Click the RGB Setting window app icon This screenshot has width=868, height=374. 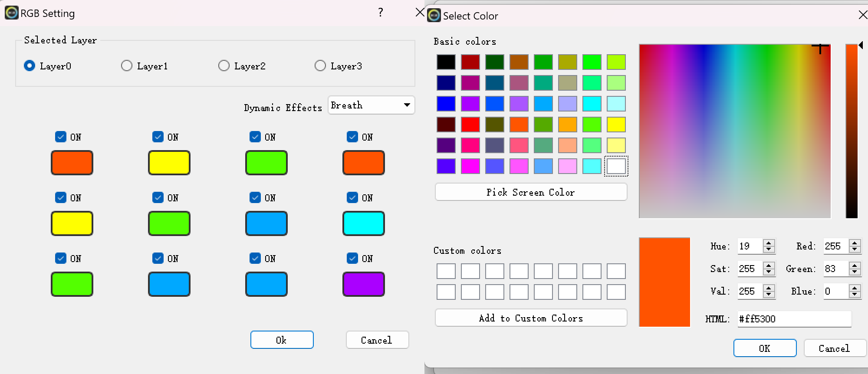(11, 13)
